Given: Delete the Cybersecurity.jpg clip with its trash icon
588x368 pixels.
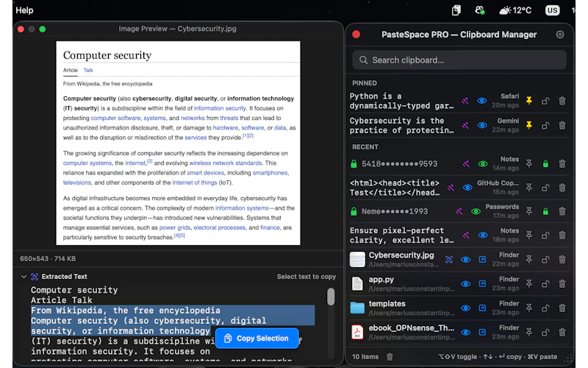Looking at the screenshot, I should point(562,260).
